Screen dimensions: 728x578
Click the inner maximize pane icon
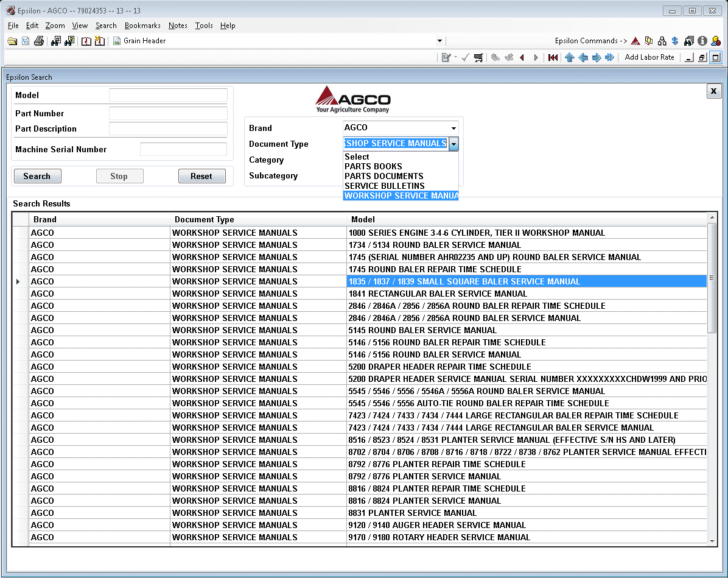tap(716, 58)
